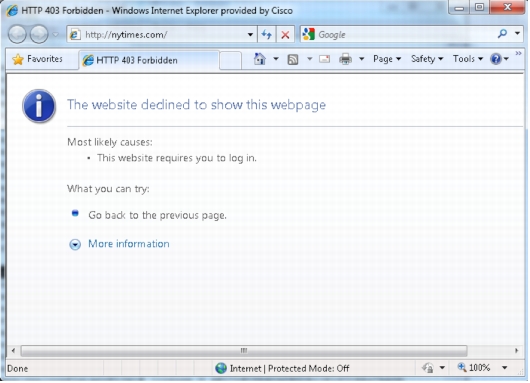Click 'This website requires you to log in' text
This screenshot has height=383, width=530.
(177, 158)
